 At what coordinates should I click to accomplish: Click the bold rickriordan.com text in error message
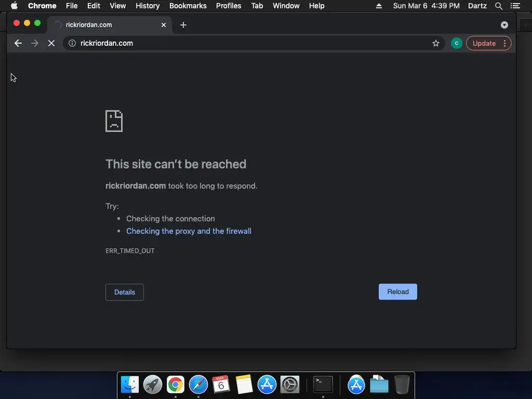pos(136,185)
